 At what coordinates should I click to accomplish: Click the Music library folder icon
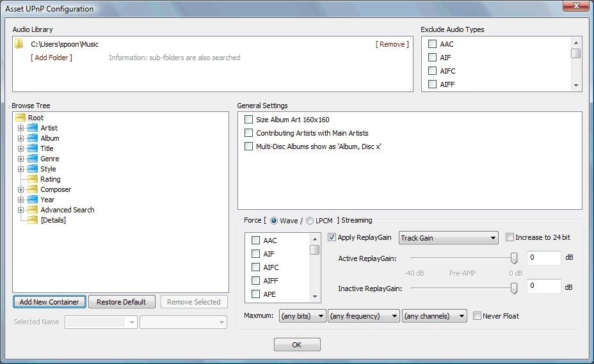click(19, 44)
